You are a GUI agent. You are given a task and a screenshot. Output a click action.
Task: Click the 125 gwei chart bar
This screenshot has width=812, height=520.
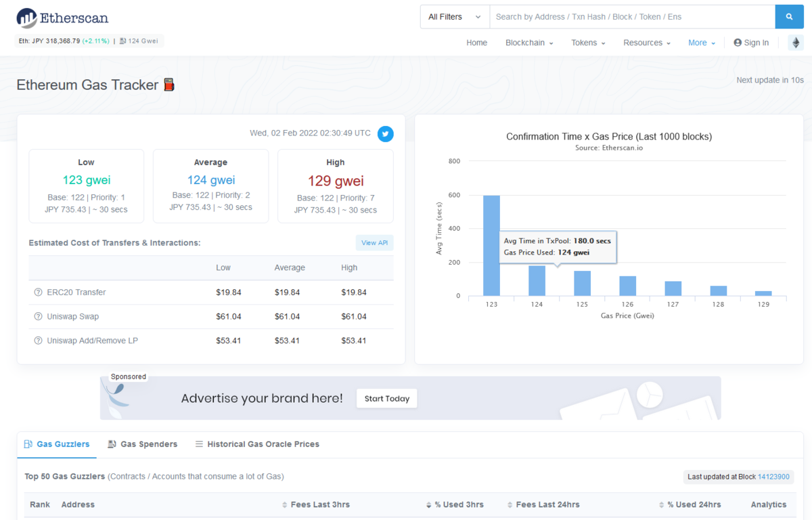tap(582, 284)
